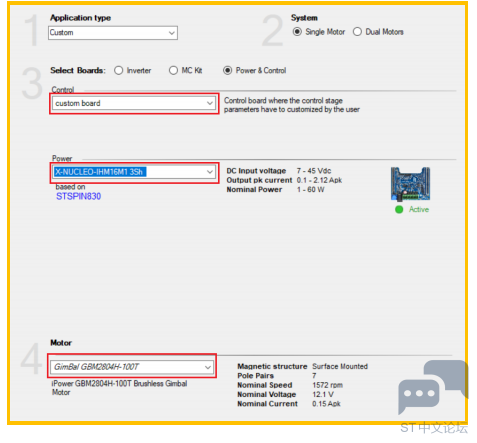This screenshot has width=477, height=443.
Task: Click the green Active status indicator
Action: 399,209
